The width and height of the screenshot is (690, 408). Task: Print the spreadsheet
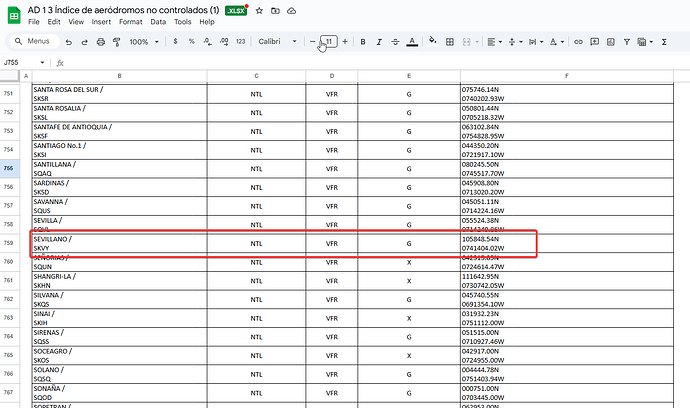click(101, 42)
